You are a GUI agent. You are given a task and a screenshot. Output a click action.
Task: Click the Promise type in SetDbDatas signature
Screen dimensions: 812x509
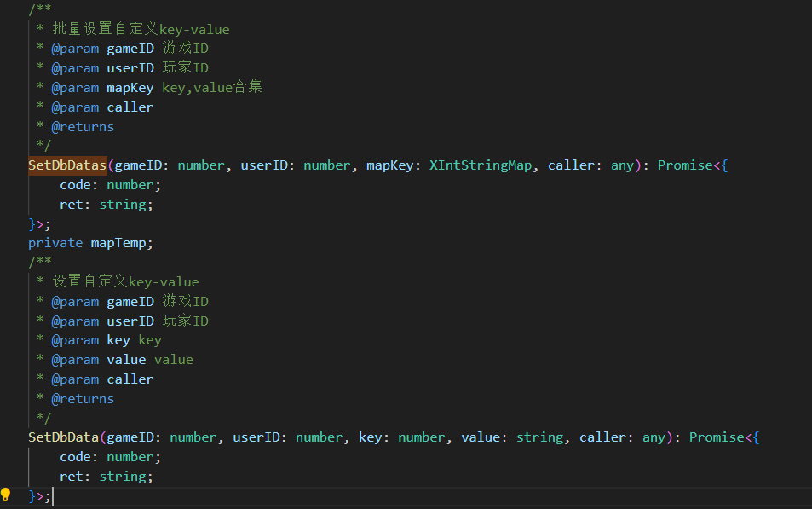click(685, 165)
